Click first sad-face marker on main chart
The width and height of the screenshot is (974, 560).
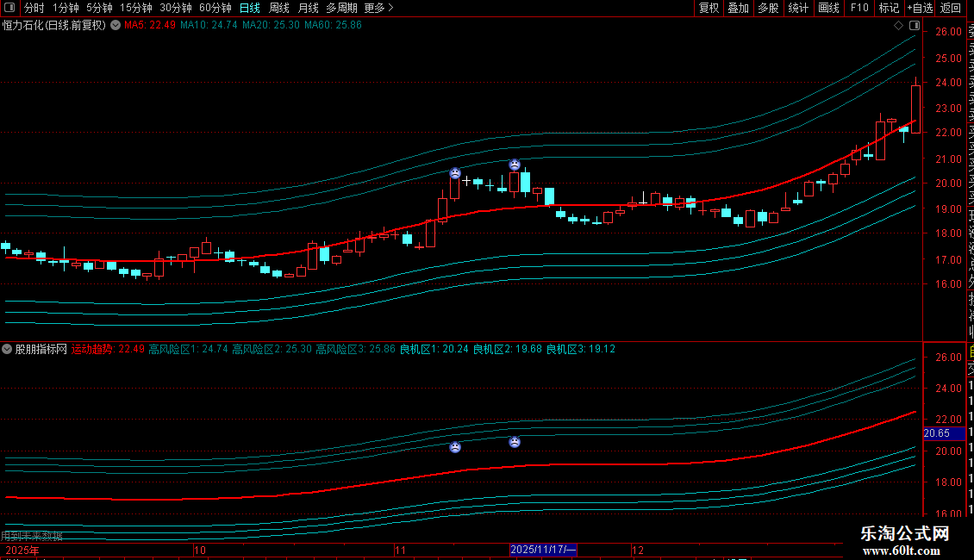click(455, 173)
